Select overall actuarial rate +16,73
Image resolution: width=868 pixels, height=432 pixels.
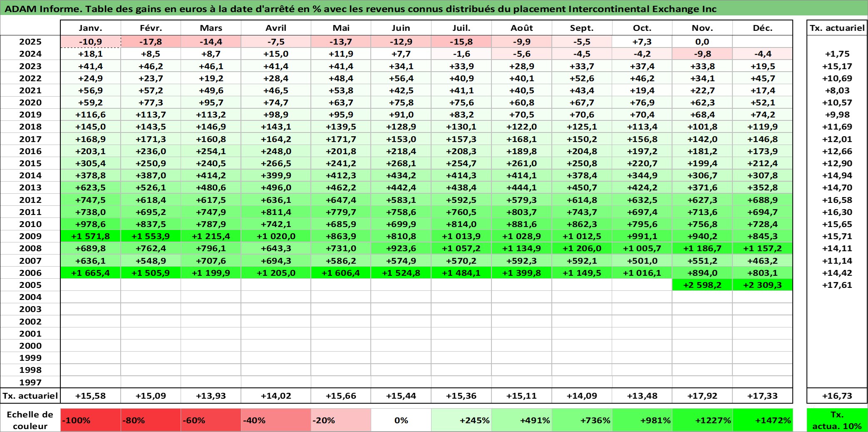837,396
